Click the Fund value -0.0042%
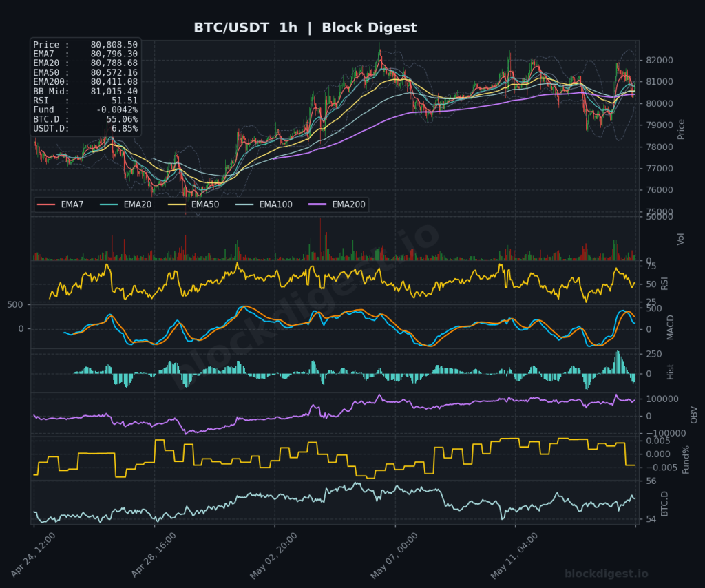 [x=117, y=110]
